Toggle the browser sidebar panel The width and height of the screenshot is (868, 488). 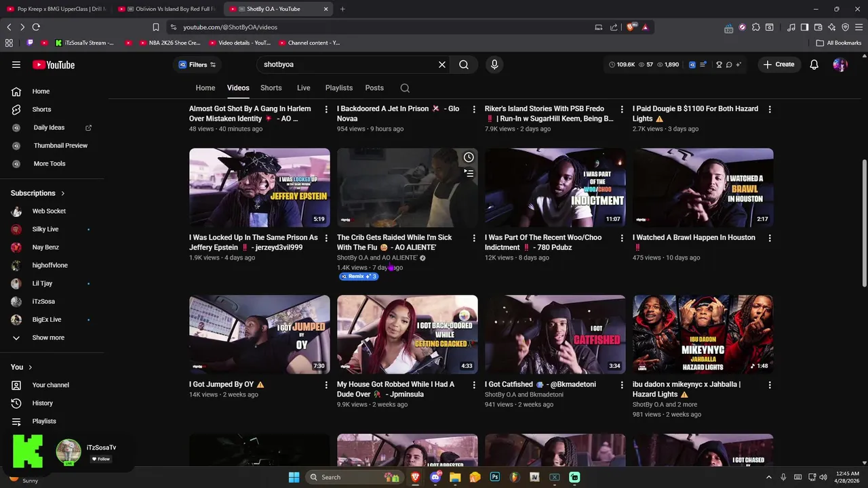point(804,27)
